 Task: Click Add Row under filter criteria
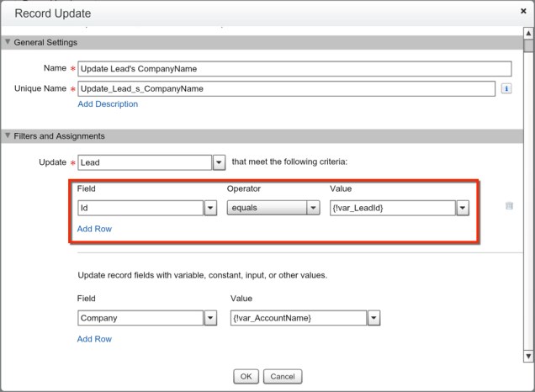click(94, 229)
